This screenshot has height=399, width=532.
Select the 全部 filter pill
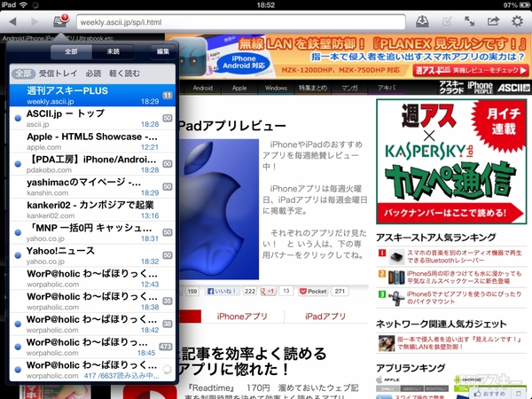click(23, 74)
